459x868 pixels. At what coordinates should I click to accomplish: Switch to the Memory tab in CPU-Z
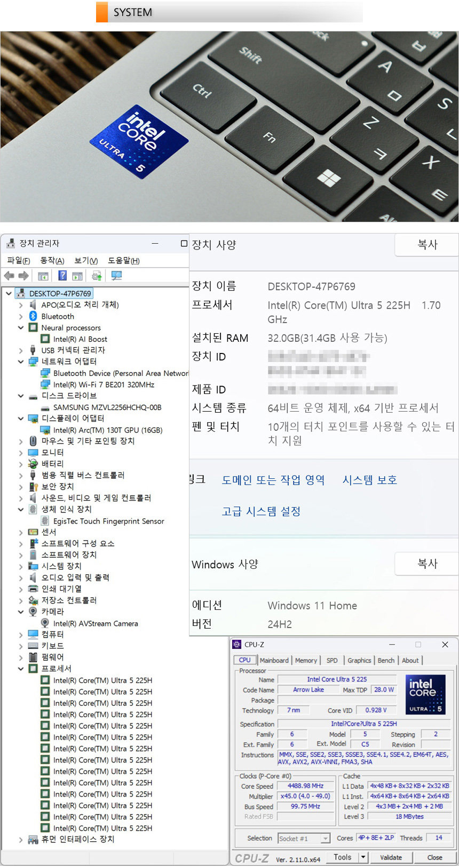(306, 661)
